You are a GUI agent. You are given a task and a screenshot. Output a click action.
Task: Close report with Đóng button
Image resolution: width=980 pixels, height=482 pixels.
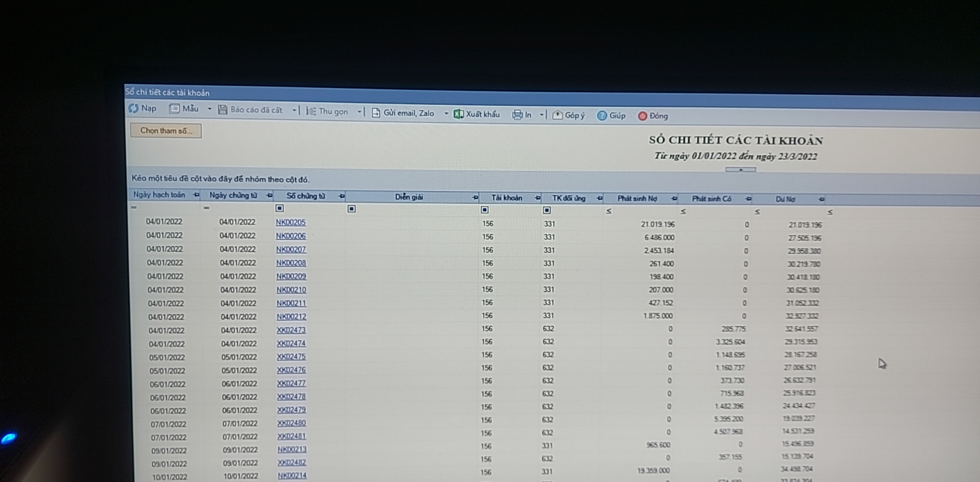[x=653, y=116]
